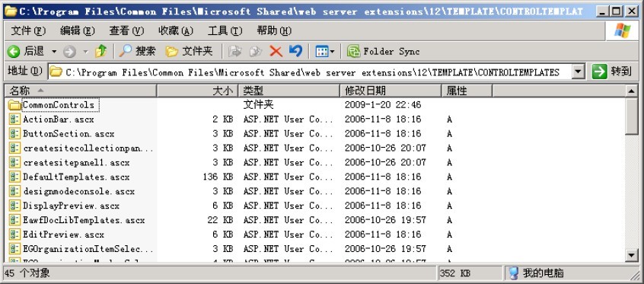The height and width of the screenshot is (284, 644).
Task: Select the createsitepanel1.ascx file name
Action: click(76, 163)
